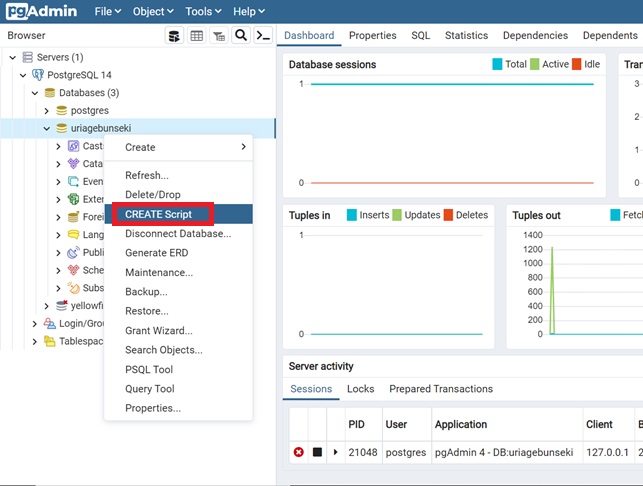The width and height of the screenshot is (643, 486).
Task: Choose Restore... from context menu
Action: coord(178,311)
